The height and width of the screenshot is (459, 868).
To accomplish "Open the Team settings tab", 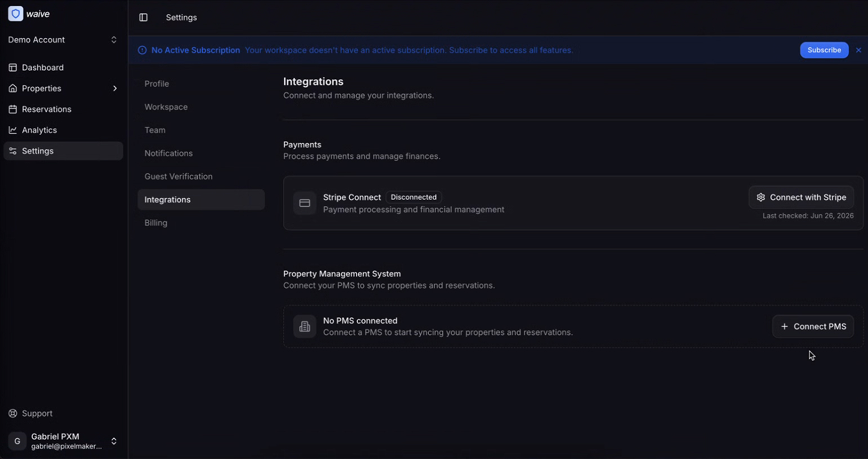I will pyautogui.click(x=201, y=130).
